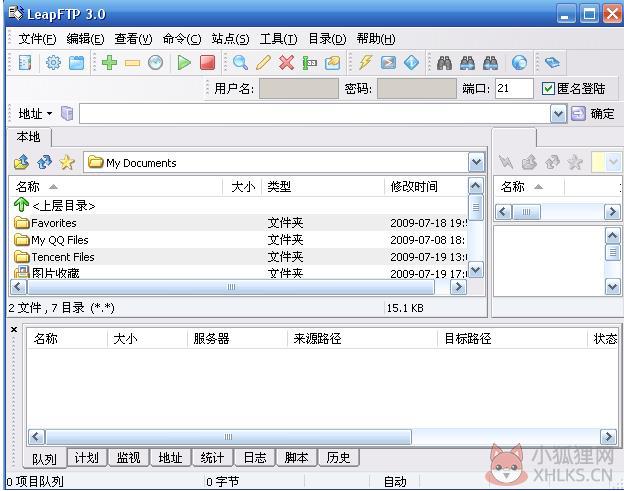Open the 查看(V) menu

point(133,39)
